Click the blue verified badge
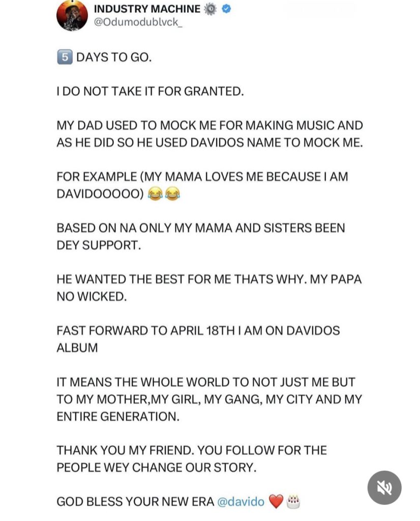Viewport: 420px width, 521px height. pos(226,9)
